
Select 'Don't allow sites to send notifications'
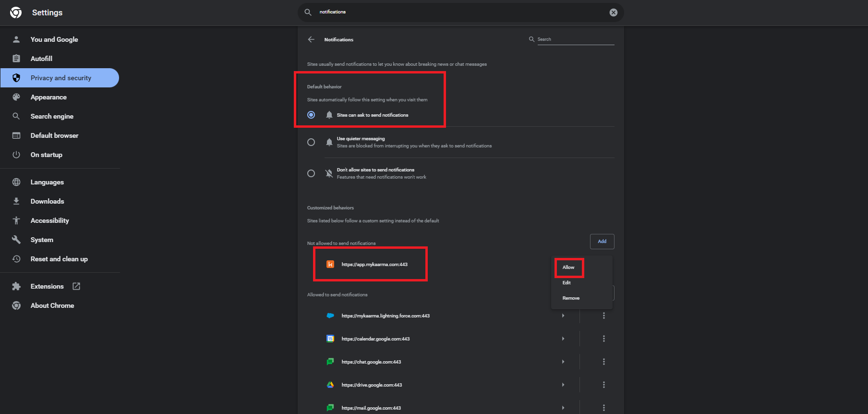[311, 173]
